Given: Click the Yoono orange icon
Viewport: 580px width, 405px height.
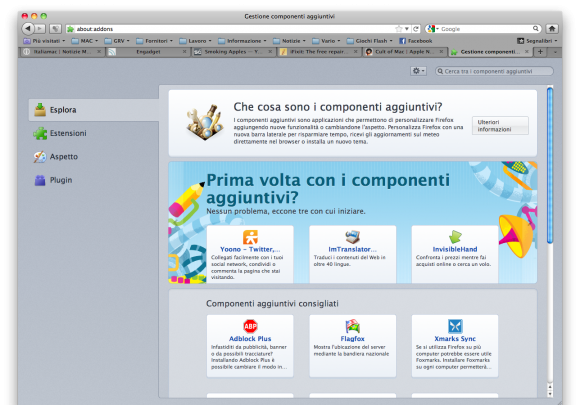Looking at the screenshot, I should coord(250,237).
